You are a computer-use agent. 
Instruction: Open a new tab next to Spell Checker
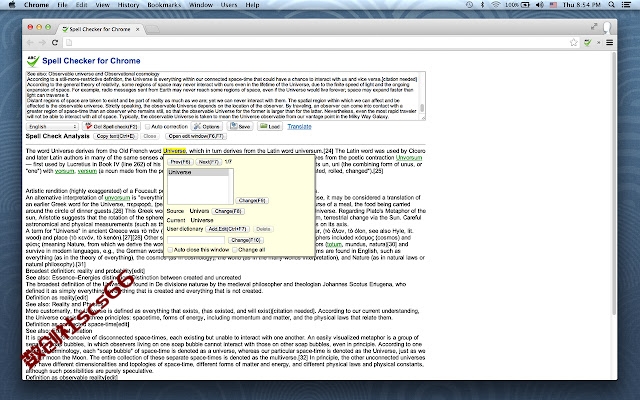pyautogui.click(x=152, y=29)
